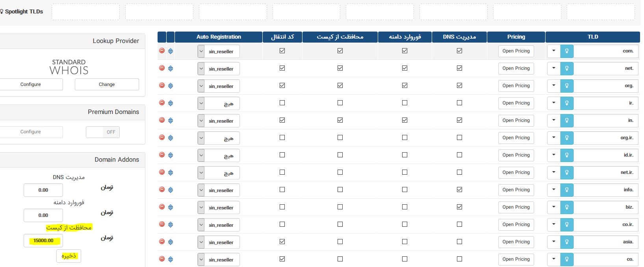
Task: Enable the transfer code checkbox for .ir
Action: tap(282, 103)
